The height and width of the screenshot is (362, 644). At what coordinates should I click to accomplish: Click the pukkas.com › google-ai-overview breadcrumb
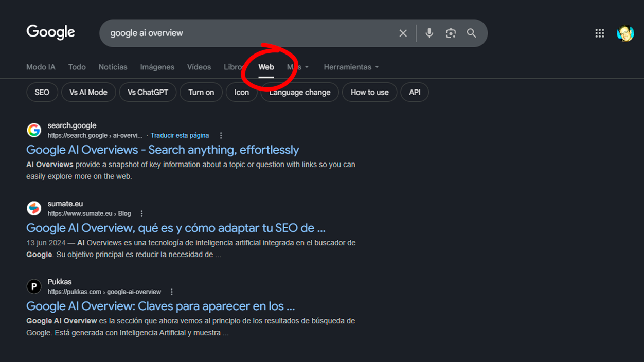pyautogui.click(x=104, y=292)
